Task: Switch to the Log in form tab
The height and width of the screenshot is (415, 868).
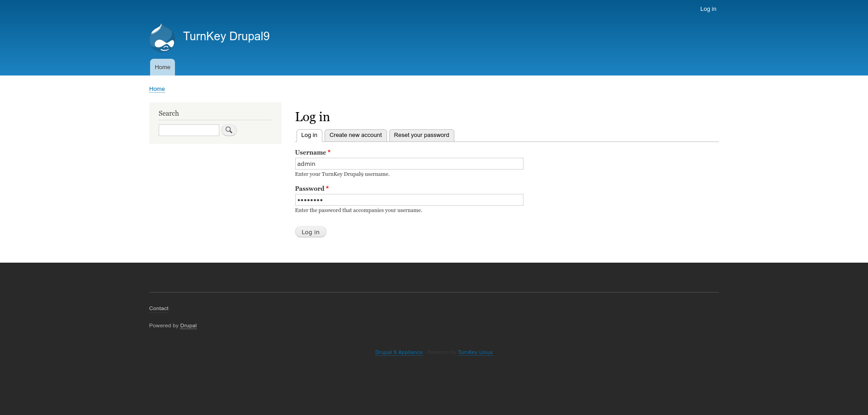Action: 309,135
